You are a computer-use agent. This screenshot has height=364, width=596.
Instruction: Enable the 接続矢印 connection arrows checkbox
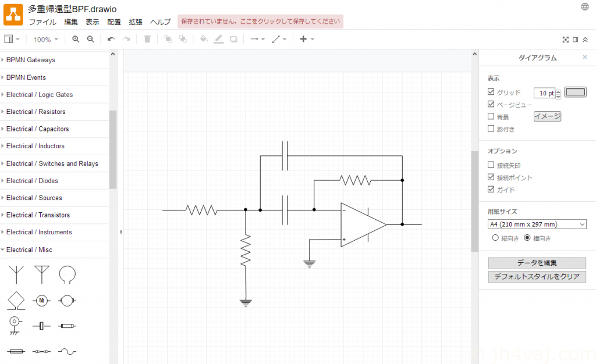pyautogui.click(x=491, y=165)
